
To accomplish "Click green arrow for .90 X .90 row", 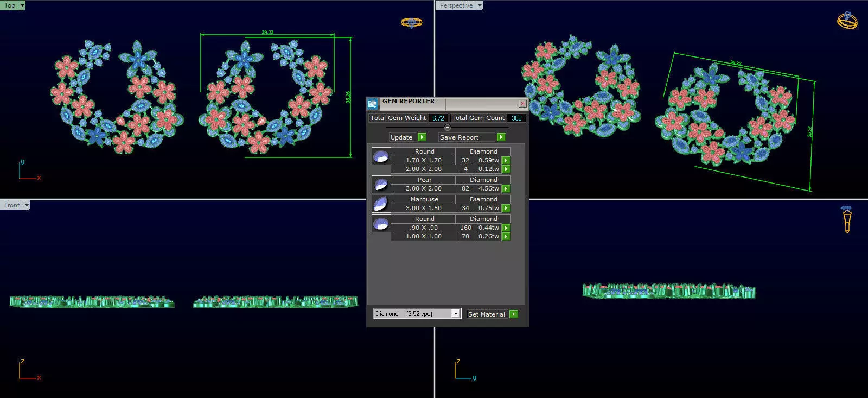I will (506, 228).
